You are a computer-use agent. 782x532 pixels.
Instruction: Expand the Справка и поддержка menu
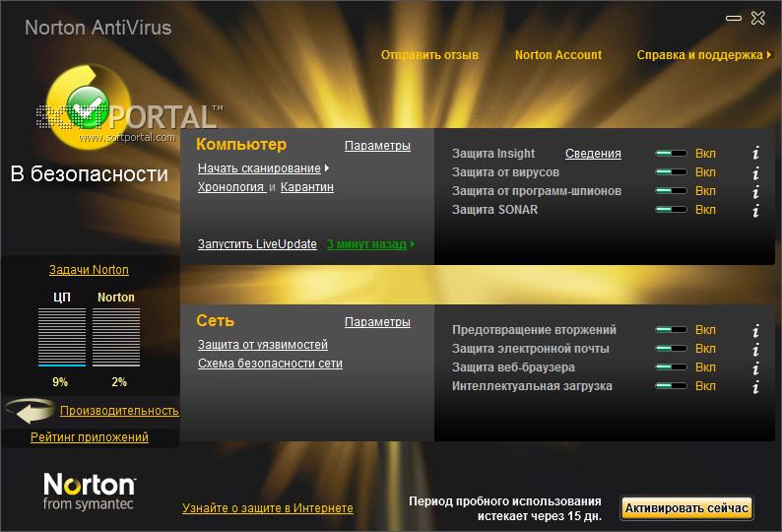click(769, 55)
